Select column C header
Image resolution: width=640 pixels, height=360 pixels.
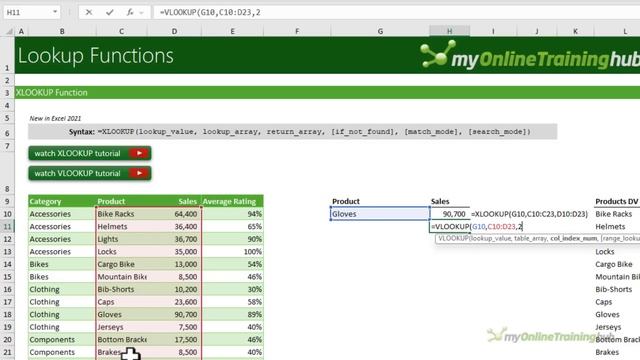pos(121,31)
